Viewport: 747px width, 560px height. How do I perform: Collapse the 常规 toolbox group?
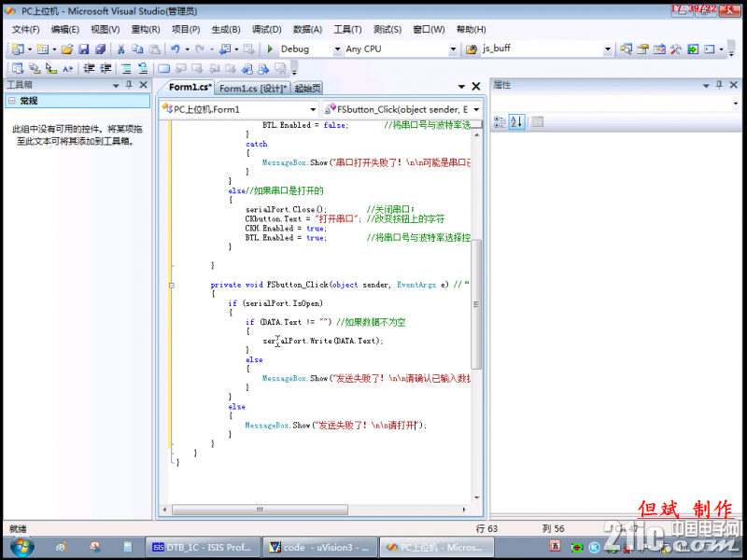pyautogui.click(x=12, y=101)
